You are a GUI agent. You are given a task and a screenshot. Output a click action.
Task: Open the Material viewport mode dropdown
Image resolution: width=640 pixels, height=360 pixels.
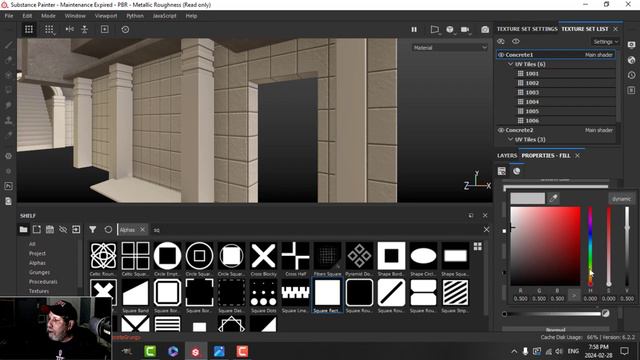point(450,48)
